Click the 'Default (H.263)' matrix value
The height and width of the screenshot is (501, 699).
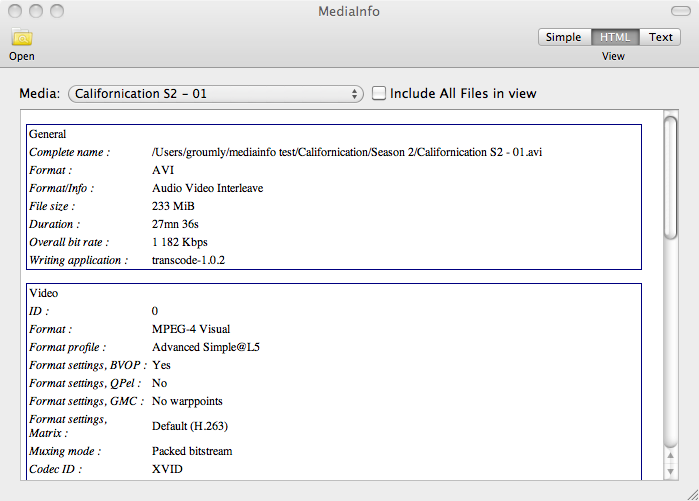tap(190, 426)
